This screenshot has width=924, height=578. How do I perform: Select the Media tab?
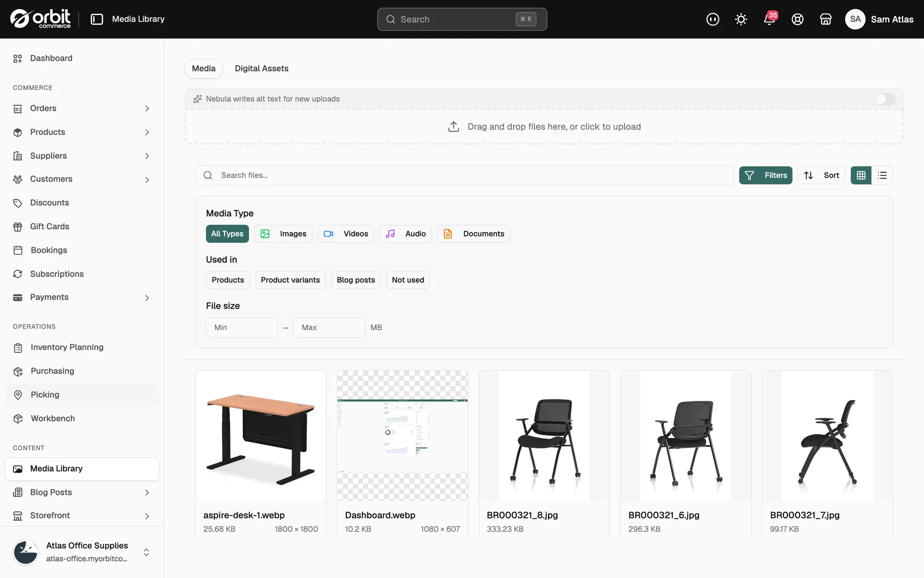pyautogui.click(x=204, y=68)
